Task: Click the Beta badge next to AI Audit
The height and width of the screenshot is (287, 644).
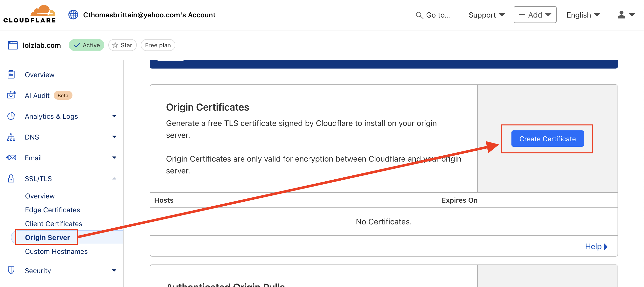Action: pos(63,96)
